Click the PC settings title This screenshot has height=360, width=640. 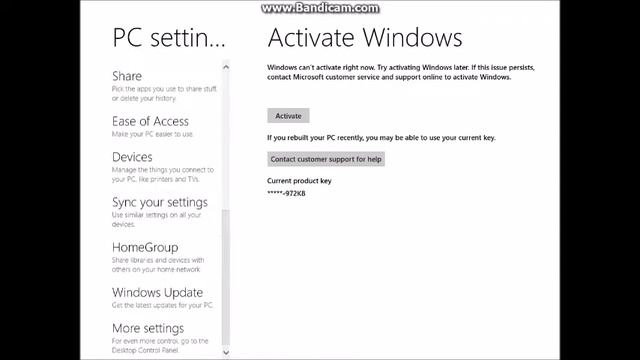pos(169,38)
